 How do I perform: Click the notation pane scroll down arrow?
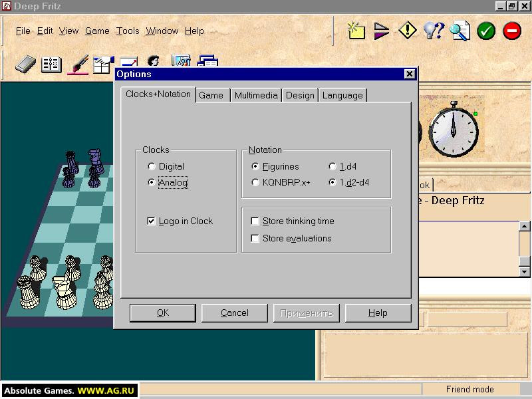pos(525,271)
